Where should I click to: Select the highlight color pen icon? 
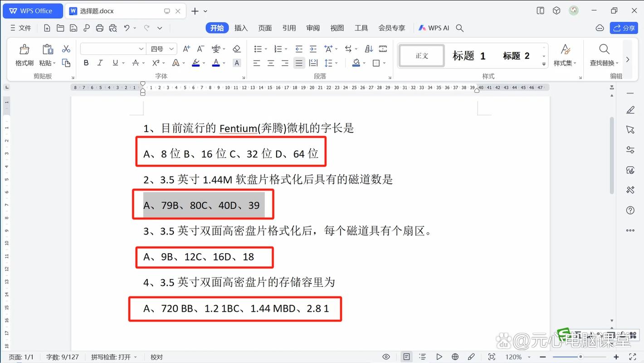pyautogui.click(x=196, y=63)
